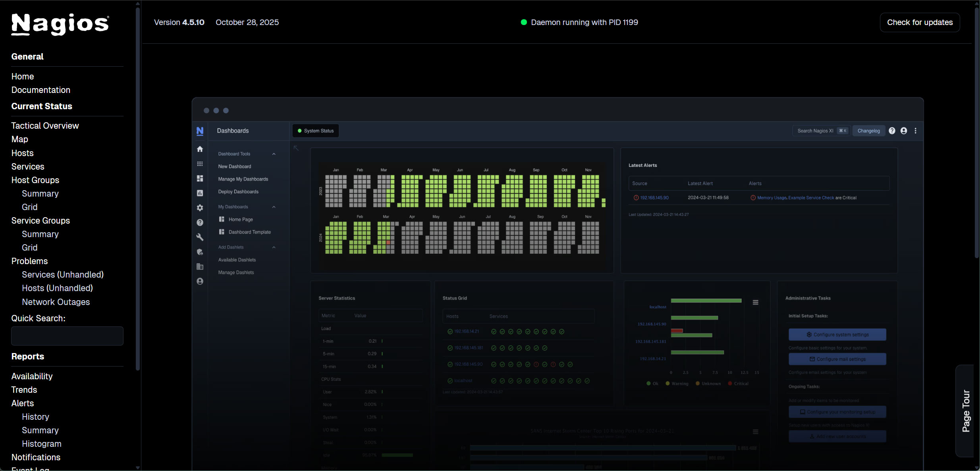The height and width of the screenshot is (471, 980).
Task: Open Tactical Overview in Current Status menu
Action: 45,126
